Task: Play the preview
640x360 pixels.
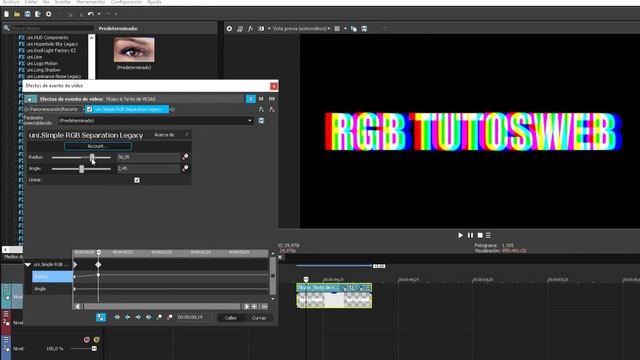Action: pyautogui.click(x=460, y=235)
